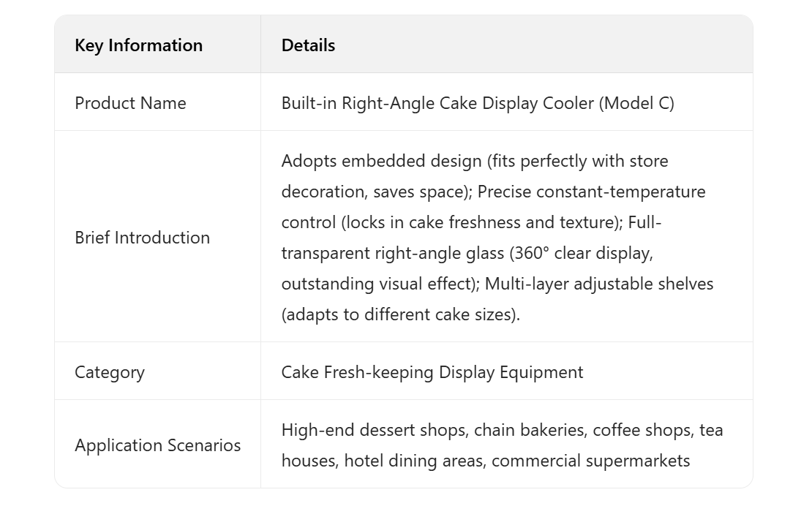Click the "High-end dessert shops" text

(373, 430)
